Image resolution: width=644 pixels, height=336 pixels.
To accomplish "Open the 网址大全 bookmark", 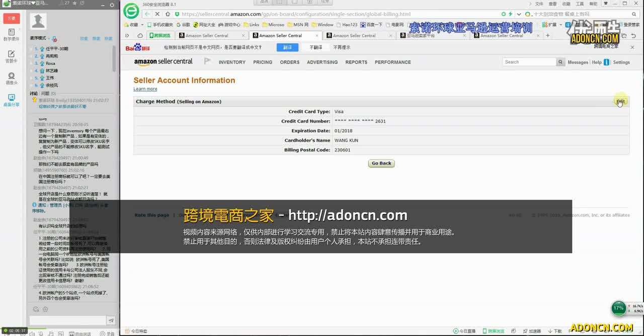I will (204, 25).
